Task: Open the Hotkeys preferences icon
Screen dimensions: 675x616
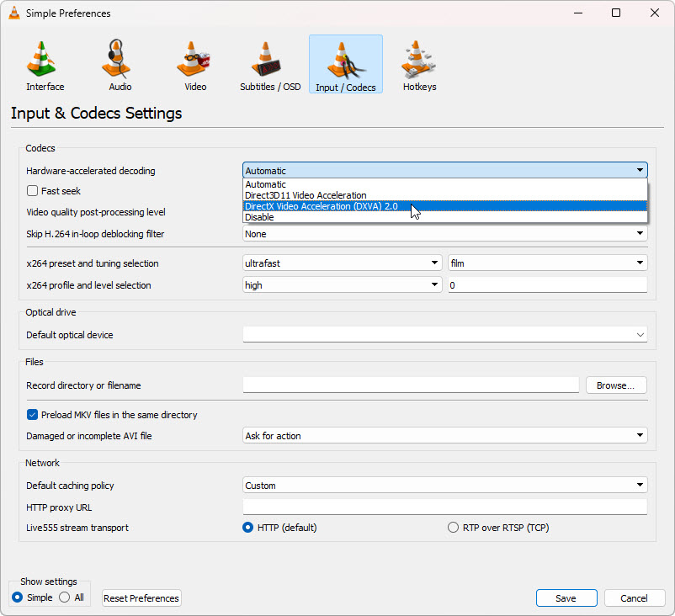Action: tap(419, 65)
